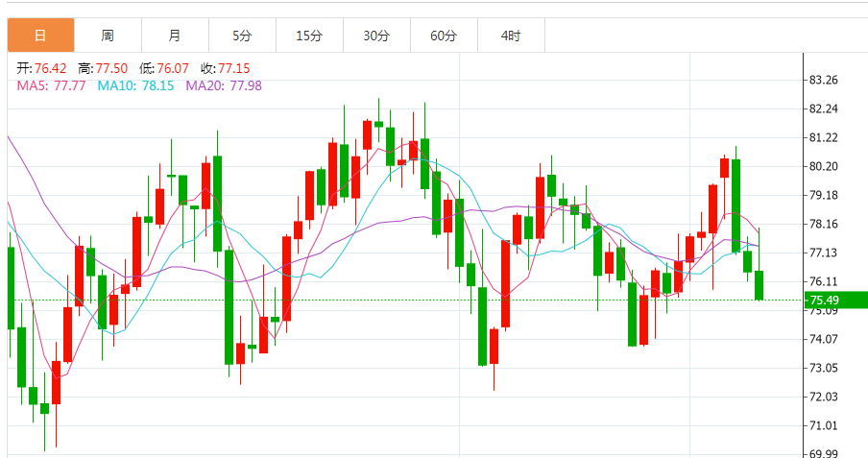This screenshot has width=868, height=458.
Task: Click the 80.20 price axis label
Action: coord(824,166)
